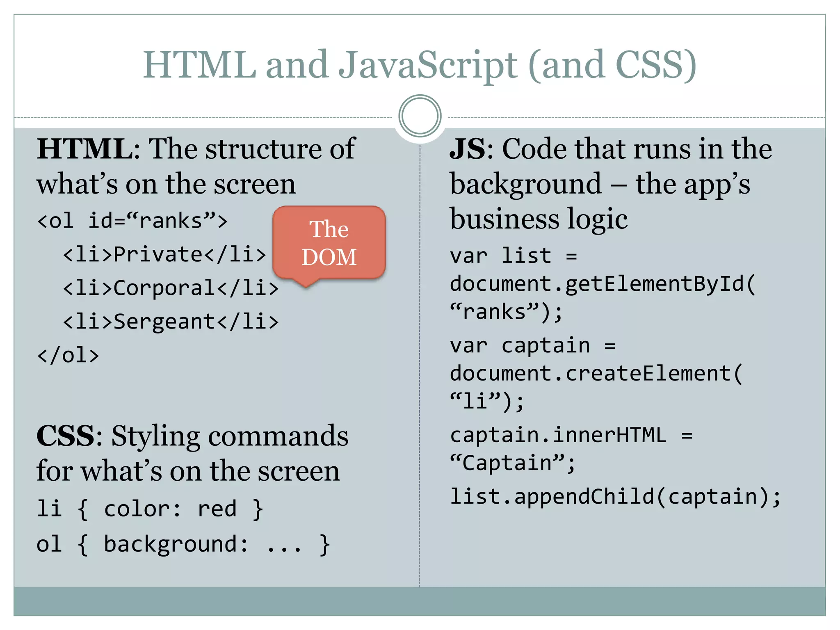Click the code line '<li>Corporal</li>'
The image size is (840, 630).
[x=171, y=288]
